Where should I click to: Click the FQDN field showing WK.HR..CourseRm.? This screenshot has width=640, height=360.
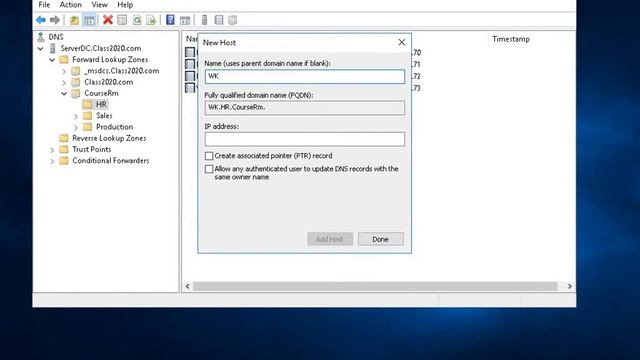click(305, 108)
